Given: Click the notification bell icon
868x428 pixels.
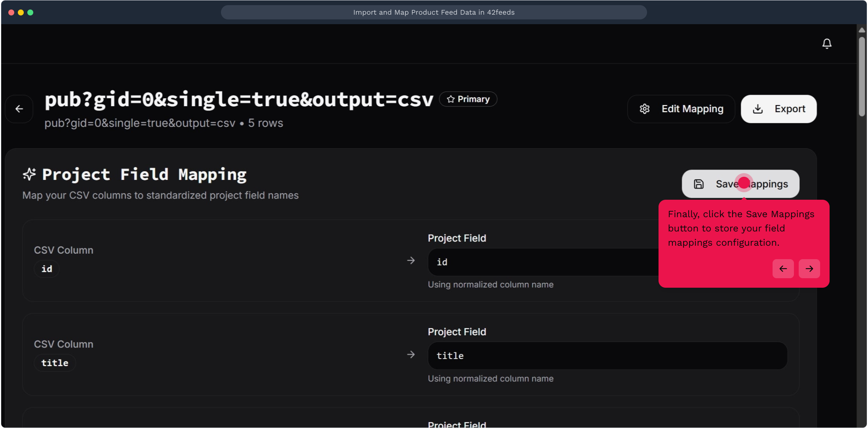Looking at the screenshot, I should 826,44.
